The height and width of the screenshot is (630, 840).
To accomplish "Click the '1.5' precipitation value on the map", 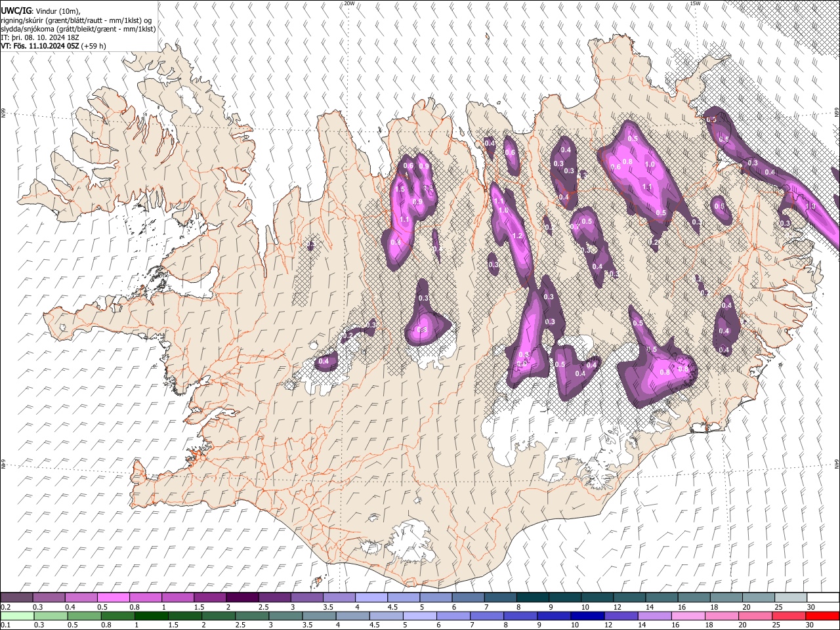I will pyautogui.click(x=400, y=189).
